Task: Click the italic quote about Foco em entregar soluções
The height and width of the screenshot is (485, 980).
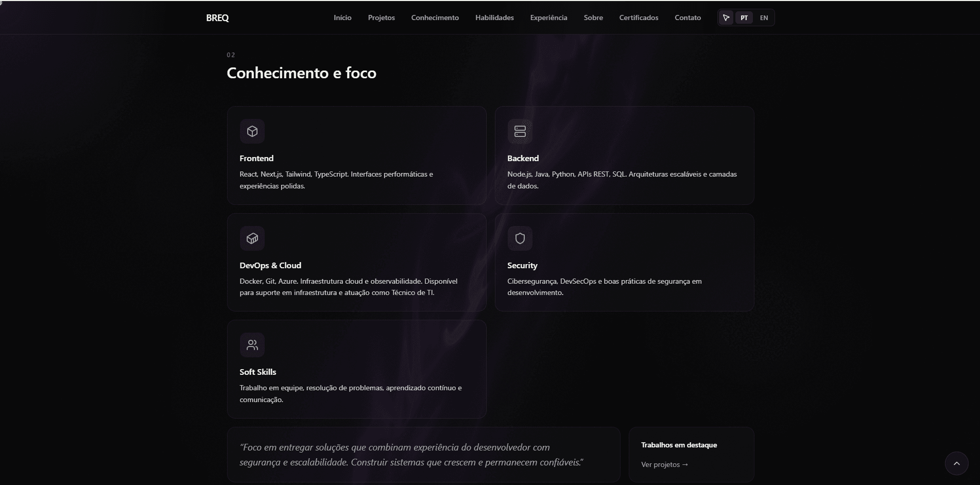Action: click(411, 455)
